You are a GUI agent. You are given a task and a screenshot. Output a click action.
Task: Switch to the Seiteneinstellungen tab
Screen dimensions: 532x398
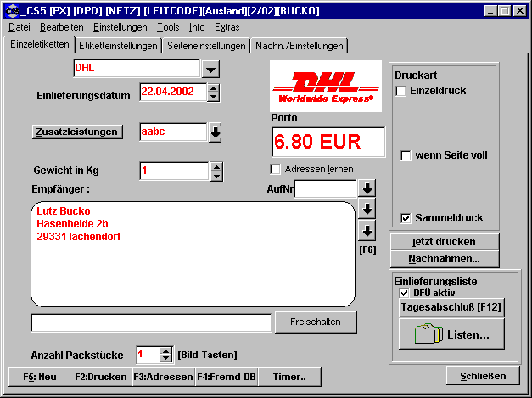206,46
